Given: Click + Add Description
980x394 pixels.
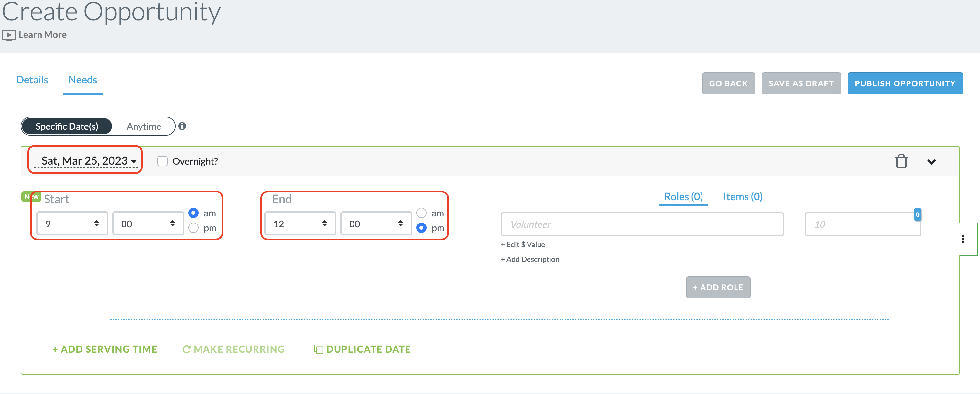Looking at the screenshot, I should (530, 259).
